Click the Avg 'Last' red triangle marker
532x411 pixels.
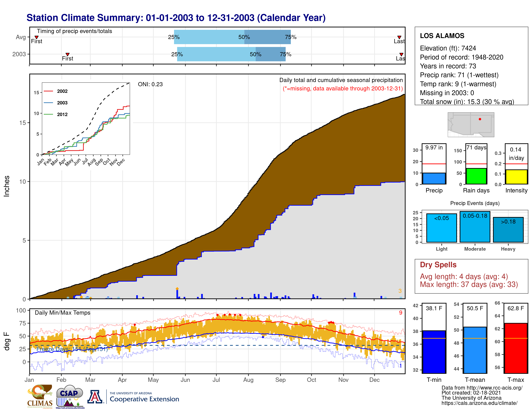point(399,37)
